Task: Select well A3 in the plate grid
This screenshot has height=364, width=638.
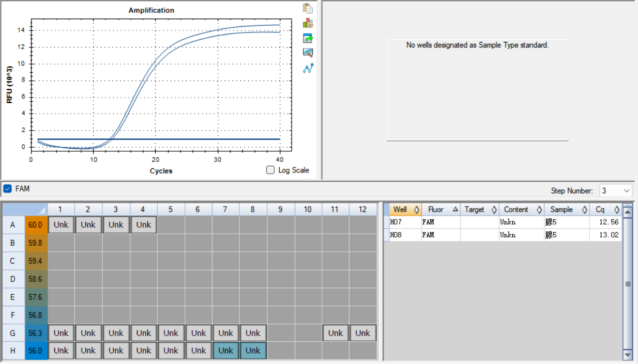Action: click(116, 225)
